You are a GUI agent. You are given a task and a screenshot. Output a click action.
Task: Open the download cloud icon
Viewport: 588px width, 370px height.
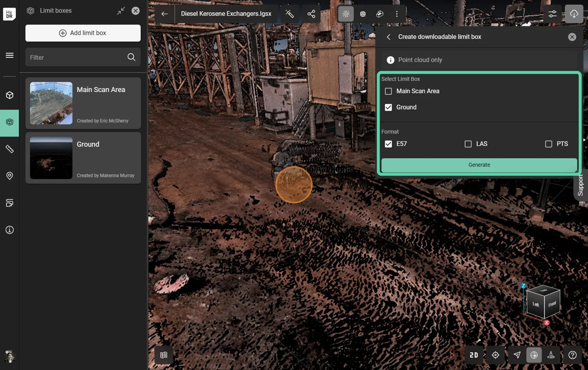click(574, 14)
